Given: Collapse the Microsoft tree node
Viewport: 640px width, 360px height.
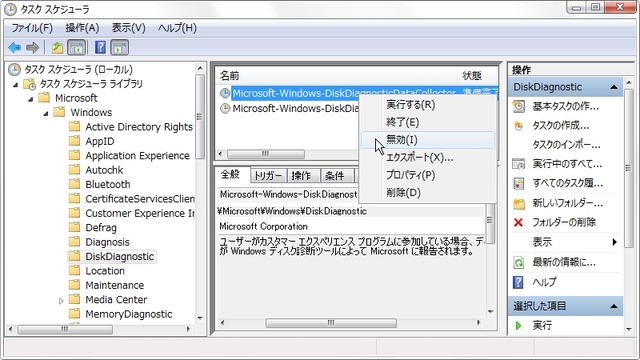Looking at the screenshot, I should tap(31, 99).
